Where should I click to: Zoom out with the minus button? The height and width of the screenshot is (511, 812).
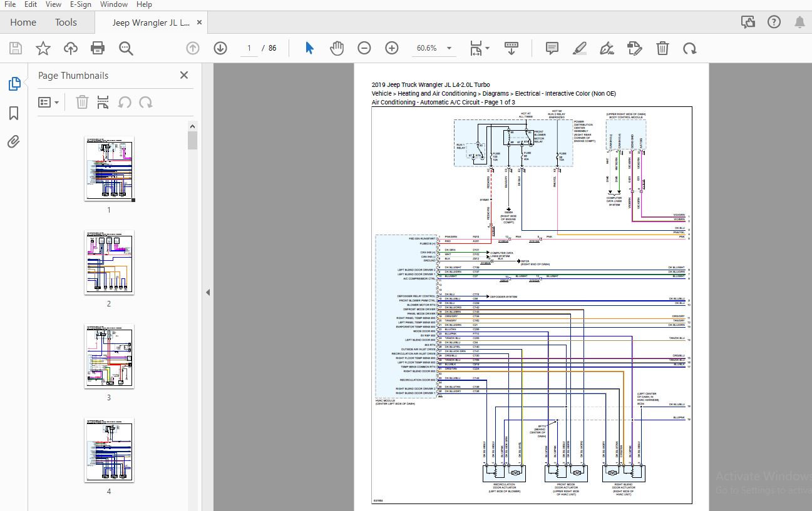364,48
